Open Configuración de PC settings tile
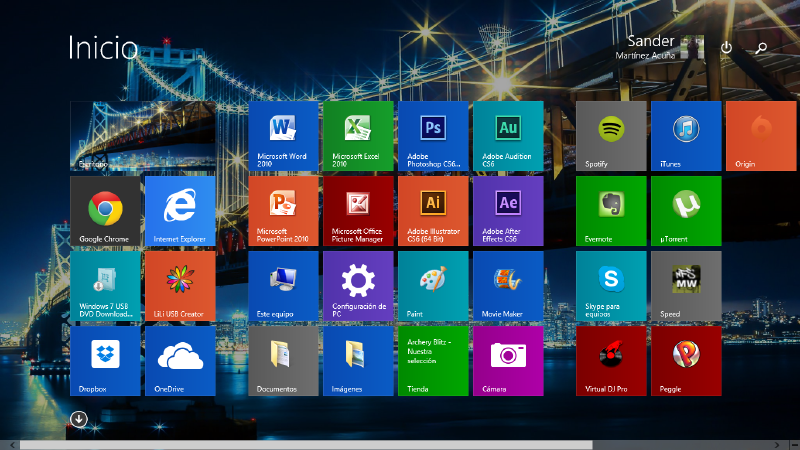Screen dimensions: 800x450 coord(358,286)
